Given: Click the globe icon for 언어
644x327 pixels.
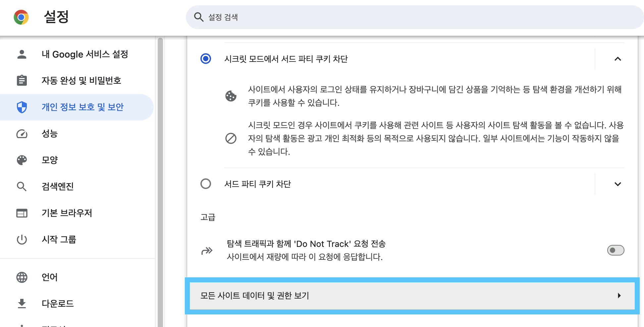Looking at the screenshot, I should pyautogui.click(x=22, y=277).
